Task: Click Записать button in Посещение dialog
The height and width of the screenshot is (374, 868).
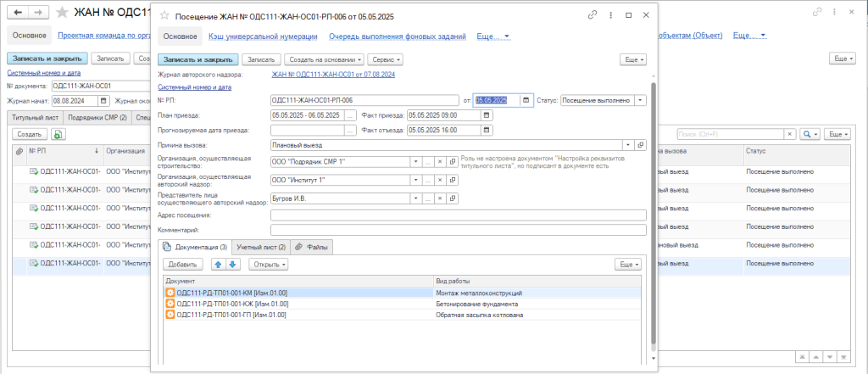Action: [261, 59]
